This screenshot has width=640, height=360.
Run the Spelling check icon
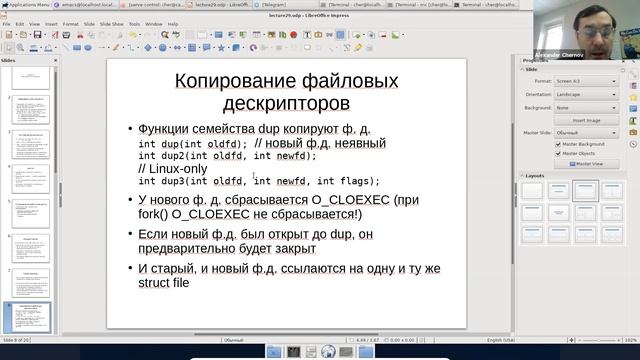(x=176, y=35)
